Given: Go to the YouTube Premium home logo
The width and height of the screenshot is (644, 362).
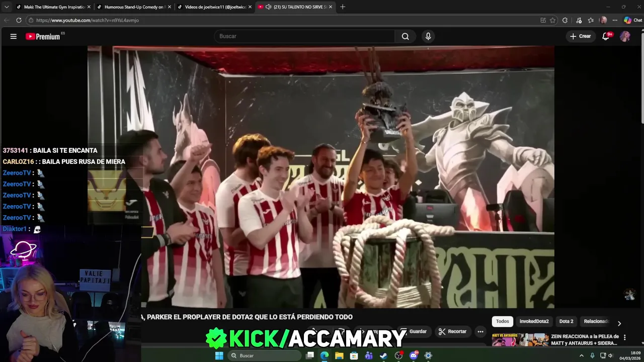Looking at the screenshot, I should click(x=43, y=36).
